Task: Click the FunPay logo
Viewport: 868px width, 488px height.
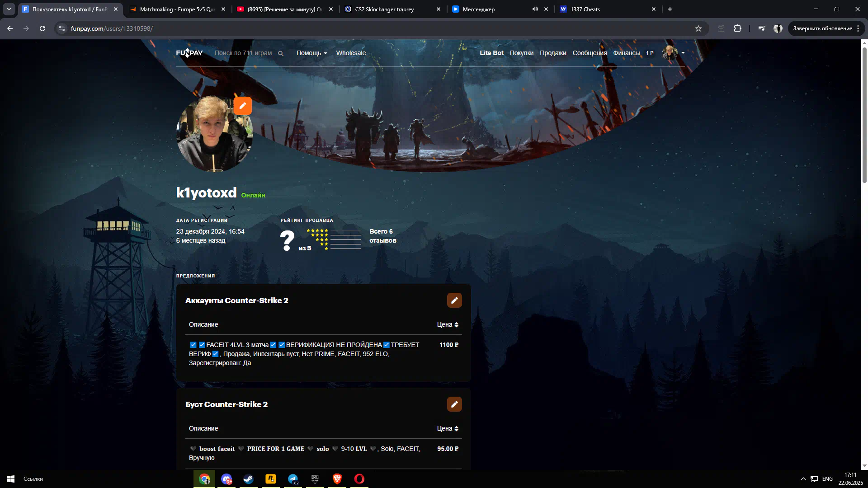Action: [x=189, y=53]
